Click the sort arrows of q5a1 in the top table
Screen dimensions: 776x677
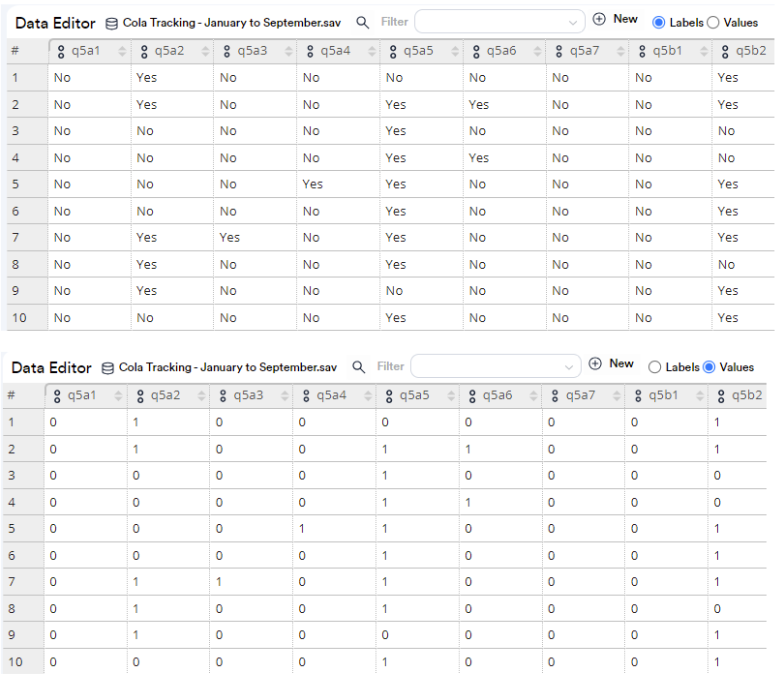pyautogui.click(x=122, y=51)
